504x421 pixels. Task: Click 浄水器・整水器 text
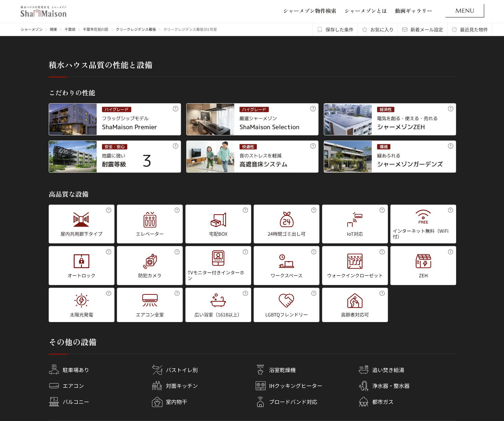(x=391, y=386)
